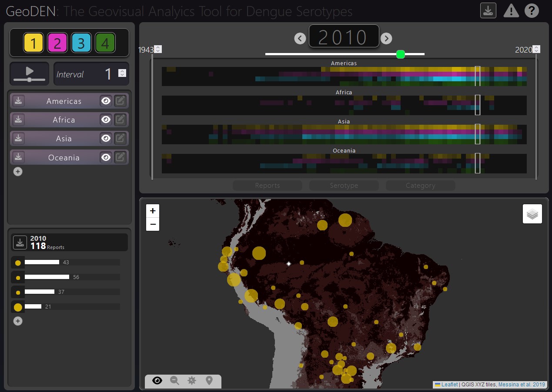552x392 pixels.
Task: Edit the Americas region
Action: pos(120,101)
